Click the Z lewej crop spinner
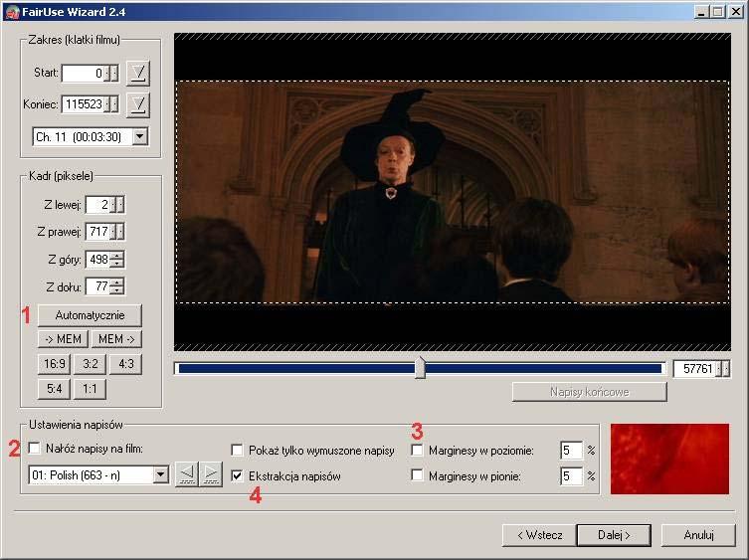Screen dimensions: 749x560 pos(117,205)
